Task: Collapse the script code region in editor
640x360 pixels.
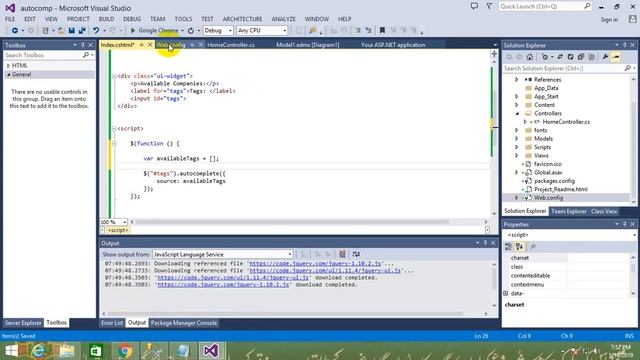Action: pos(114,129)
